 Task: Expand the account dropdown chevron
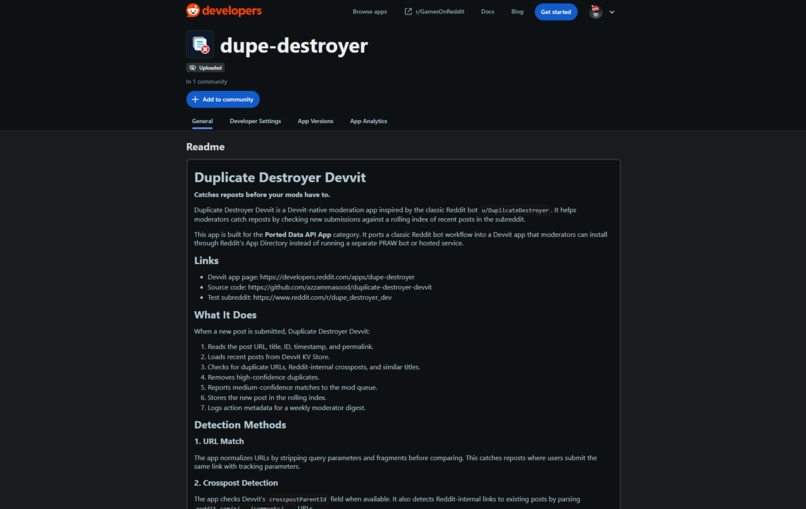612,12
